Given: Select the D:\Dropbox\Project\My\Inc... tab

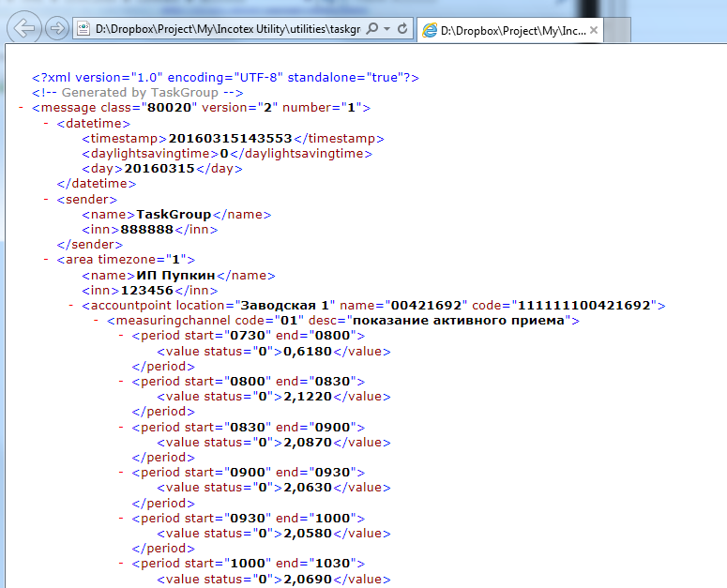Looking at the screenshot, I should [x=510, y=31].
